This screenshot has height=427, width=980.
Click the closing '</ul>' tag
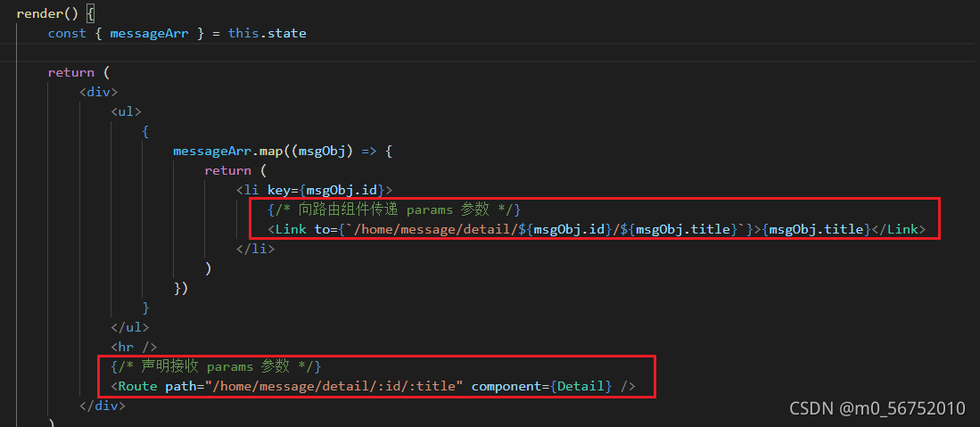129,327
